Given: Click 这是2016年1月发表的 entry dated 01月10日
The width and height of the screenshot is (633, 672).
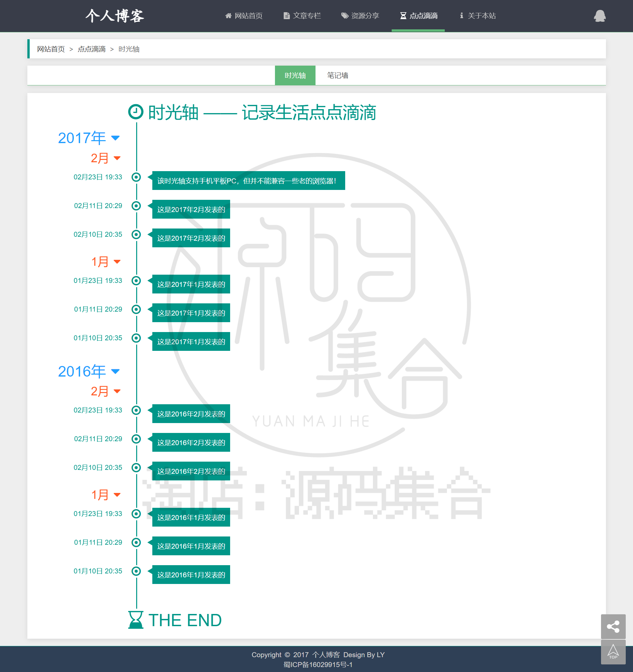Looking at the screenshot, I should [191, 575].
